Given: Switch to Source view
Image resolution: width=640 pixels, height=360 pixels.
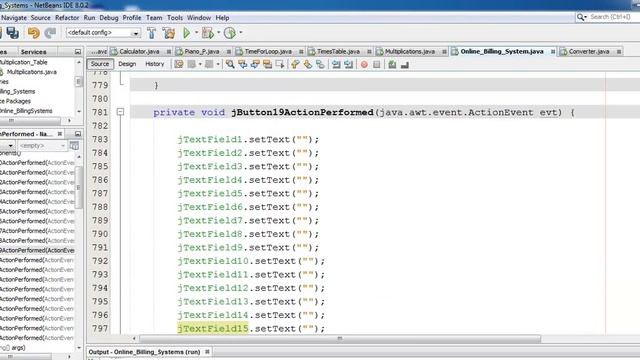Looking at the screenshot, I should [x=100, y=64].
